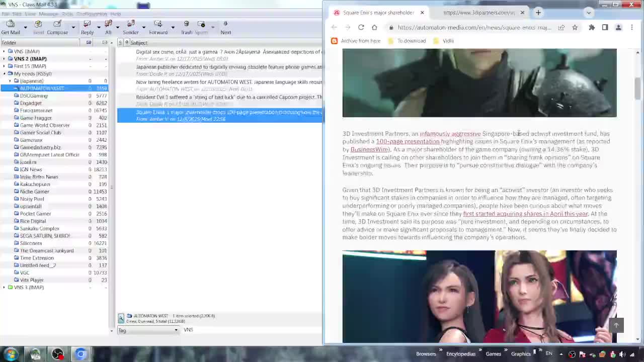The height and width of the screenshot is (362, 644).
Task: Open the Configuration menu
Action: 92,14
